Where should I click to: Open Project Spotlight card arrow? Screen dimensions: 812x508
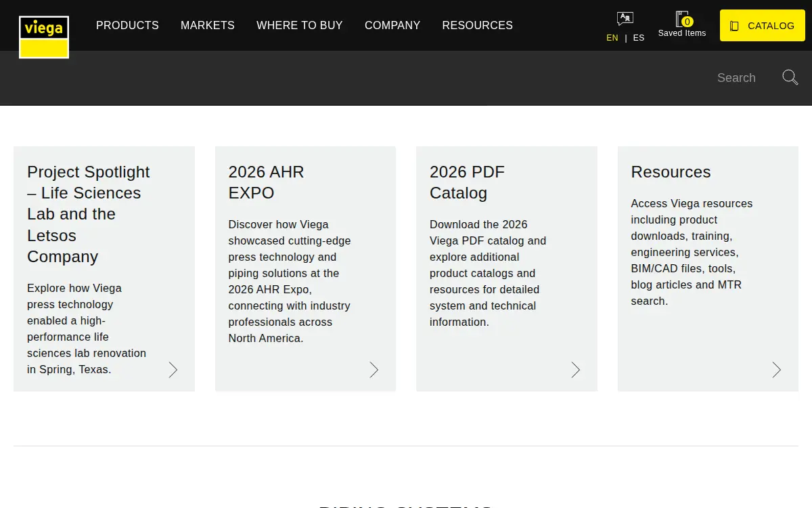(173, 369)
